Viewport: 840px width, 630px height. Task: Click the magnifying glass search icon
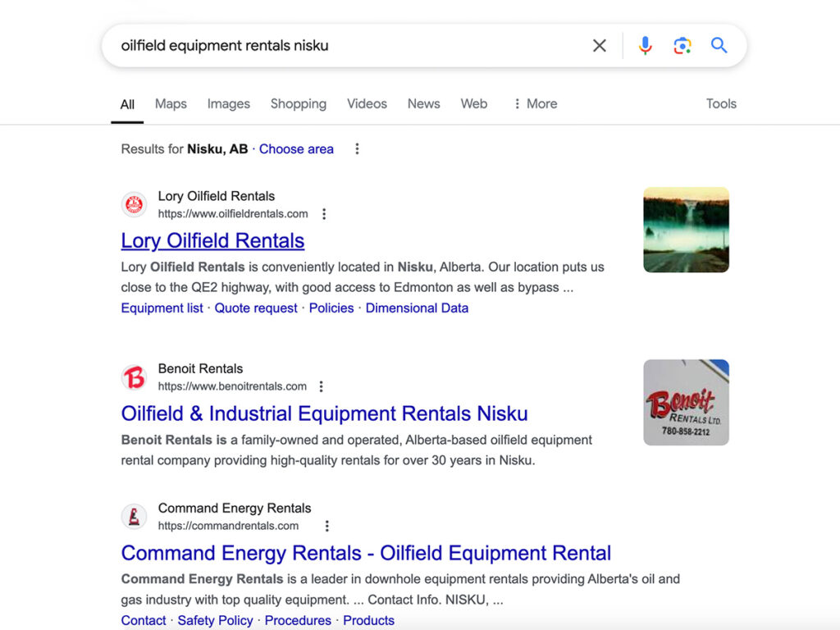click(719, 45)
